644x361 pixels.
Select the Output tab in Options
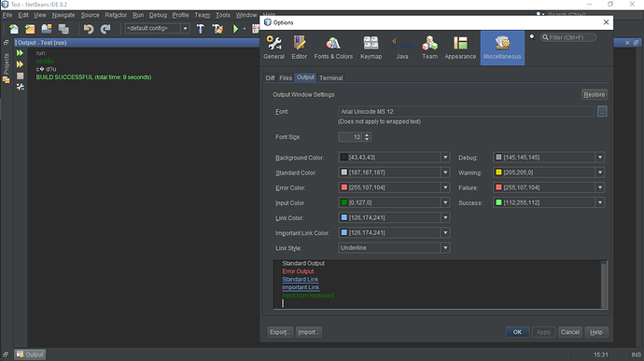point(305,77)
